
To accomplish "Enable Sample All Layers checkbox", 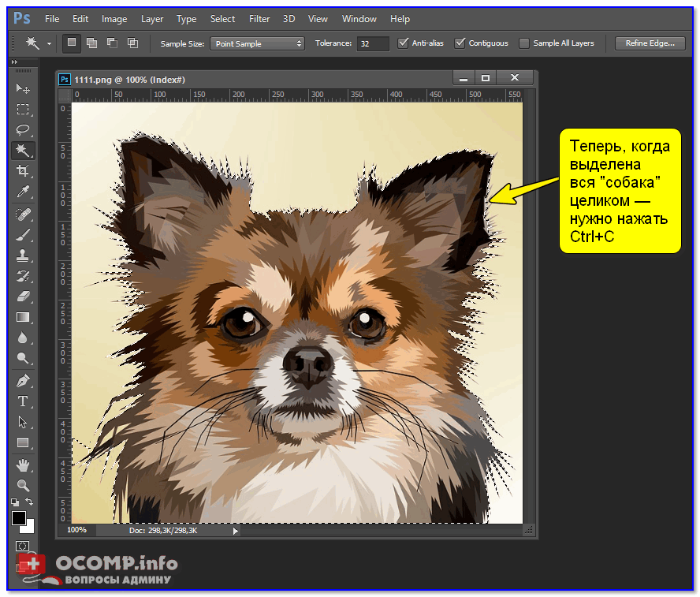I will 524,43.
